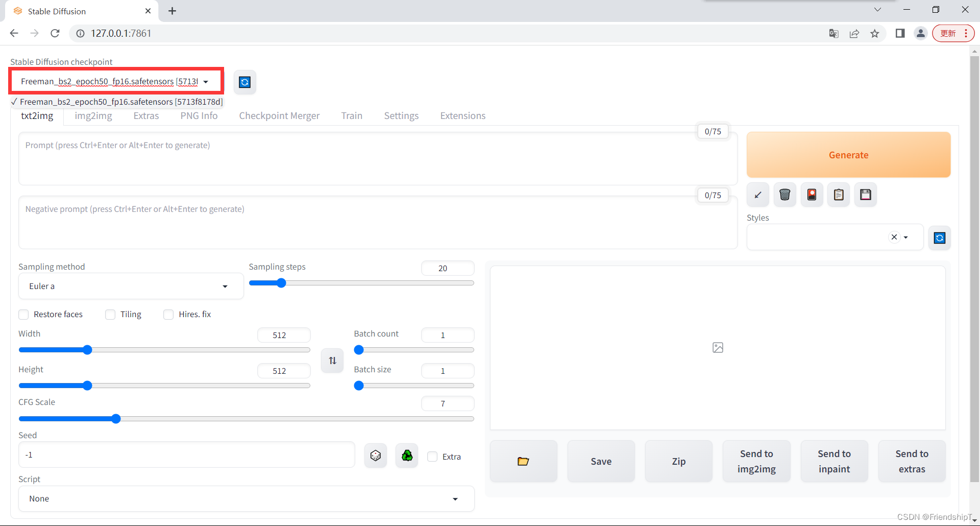This screenshot has height=526, width=980.
Task: Adjust the Width slider
Action: coord(164,350)
